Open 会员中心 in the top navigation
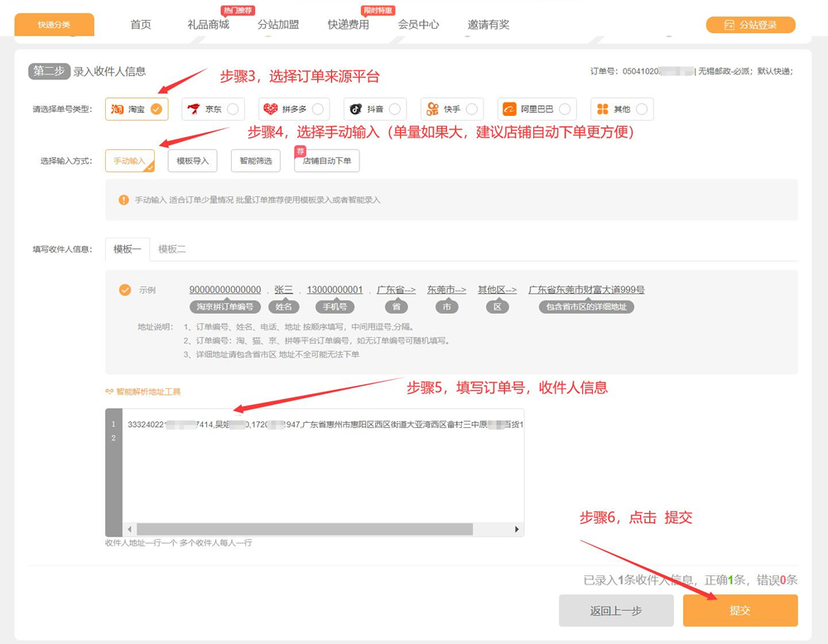 [418, 25]
